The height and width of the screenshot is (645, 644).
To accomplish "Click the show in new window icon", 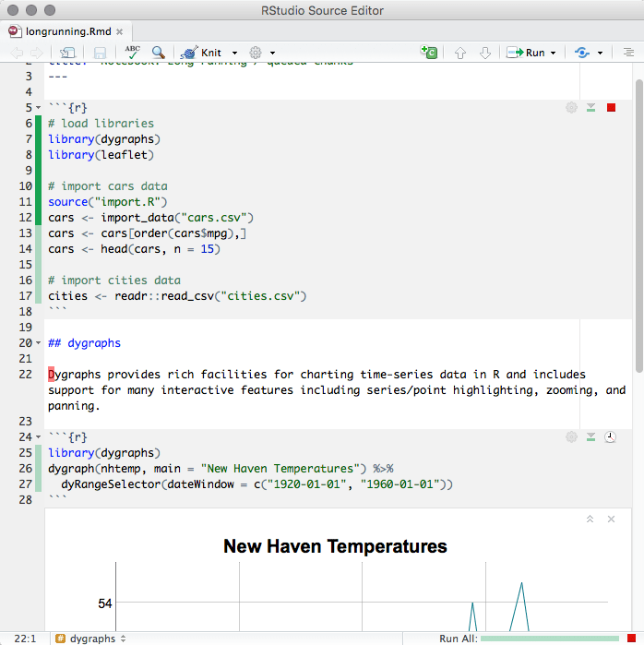I will 67,53.
